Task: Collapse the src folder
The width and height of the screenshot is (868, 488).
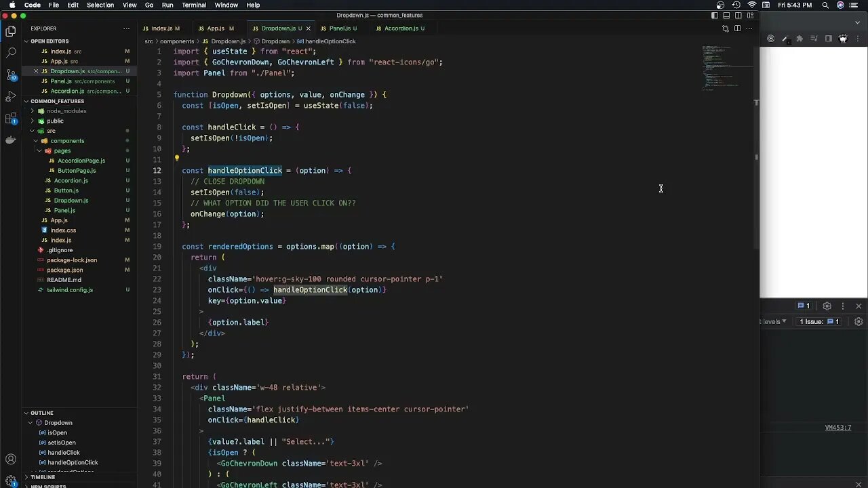Action: pos(33,131)
